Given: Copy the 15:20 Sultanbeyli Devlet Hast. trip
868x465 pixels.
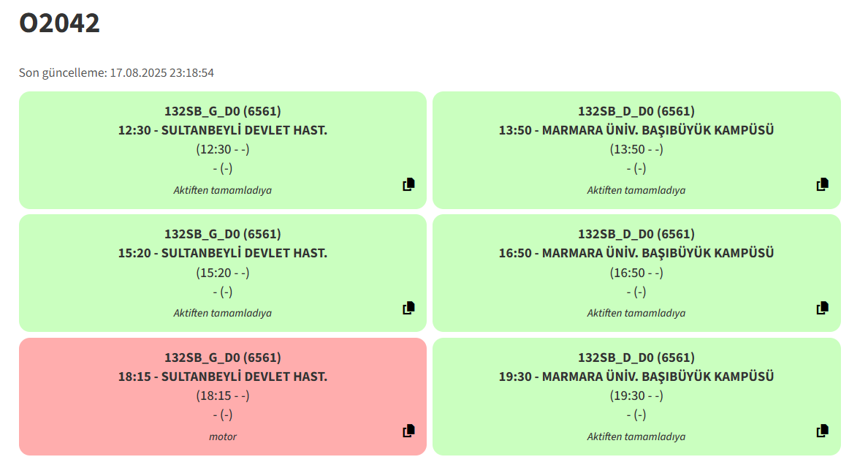Looking at the screenshot, I should (x=408, y=308).
